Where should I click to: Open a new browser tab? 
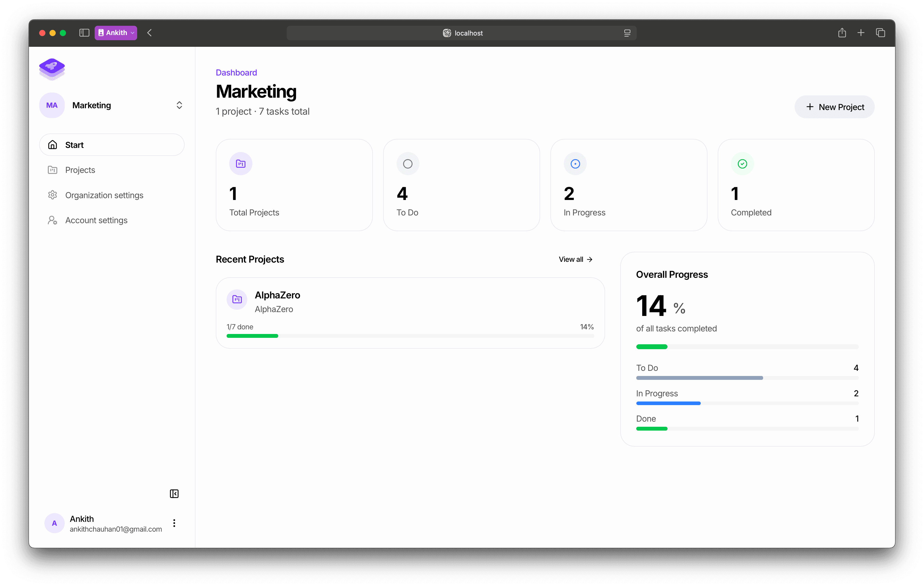click(x=861, y=33)
